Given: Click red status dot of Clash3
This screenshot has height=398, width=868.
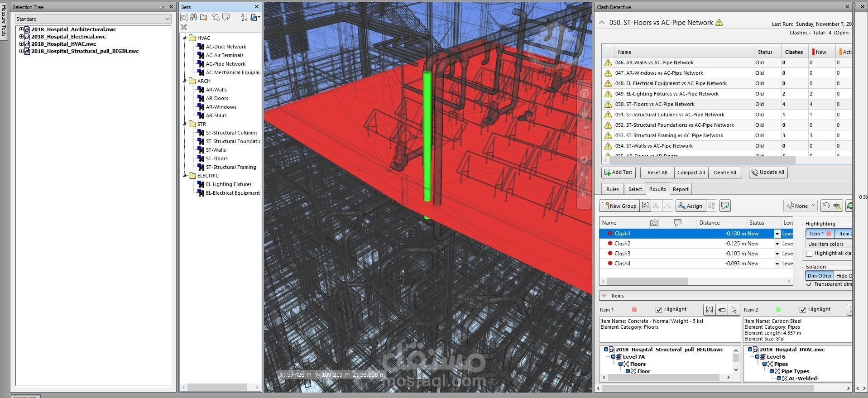Looking at the screenshot, I should click(x=610, y=254).
